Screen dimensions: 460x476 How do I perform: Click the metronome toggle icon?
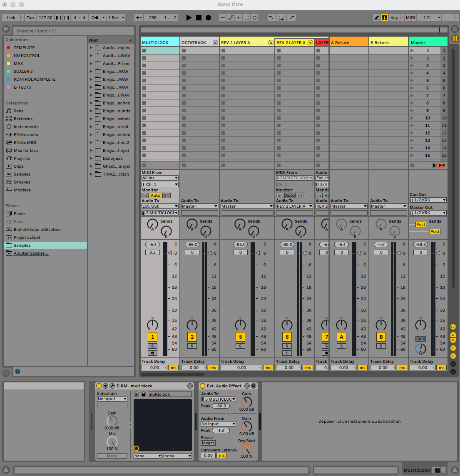(95, 18)
